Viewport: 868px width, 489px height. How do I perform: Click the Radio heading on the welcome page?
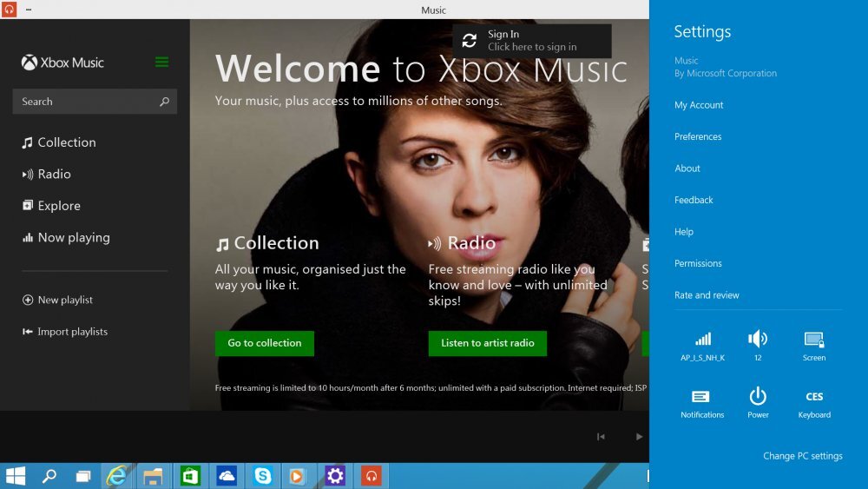click(462, 242)
